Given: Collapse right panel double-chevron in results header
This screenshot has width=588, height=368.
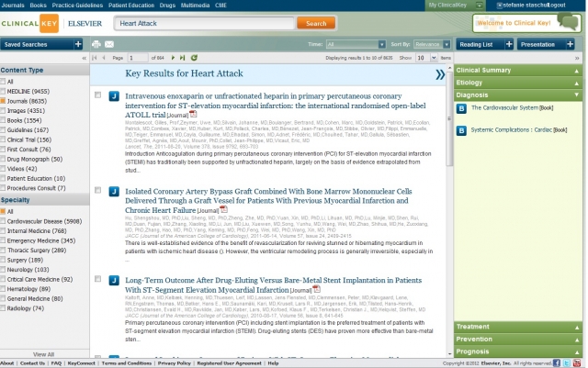Looking at the screenshot, I should tap(439, 74).
